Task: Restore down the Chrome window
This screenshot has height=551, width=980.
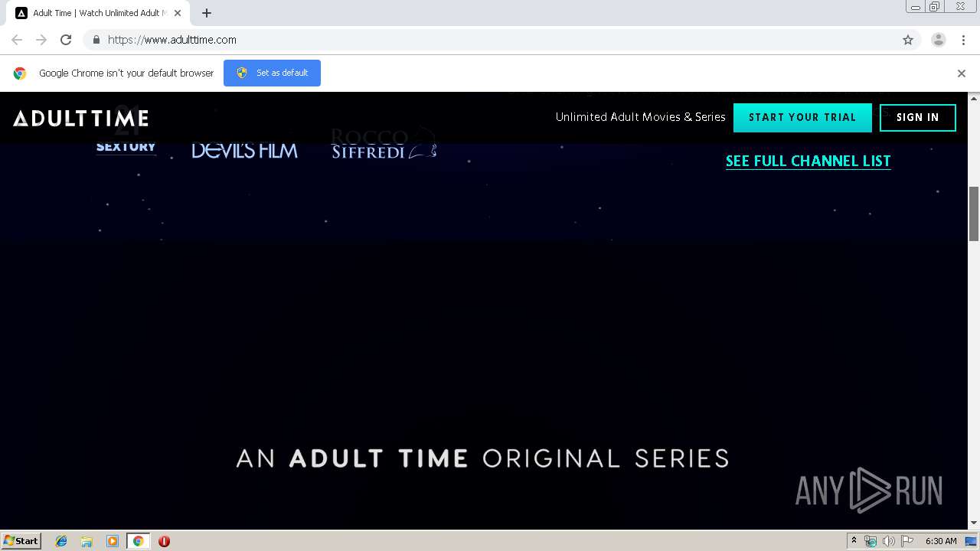Action: click(935, 7)
